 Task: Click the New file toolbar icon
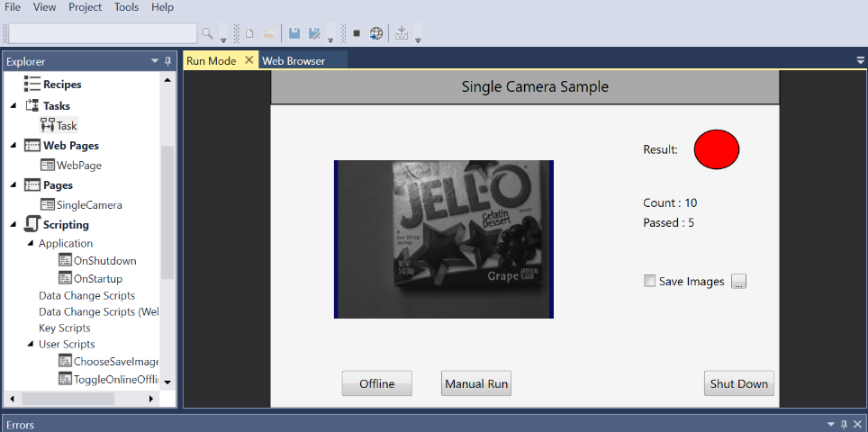point(249,33)
